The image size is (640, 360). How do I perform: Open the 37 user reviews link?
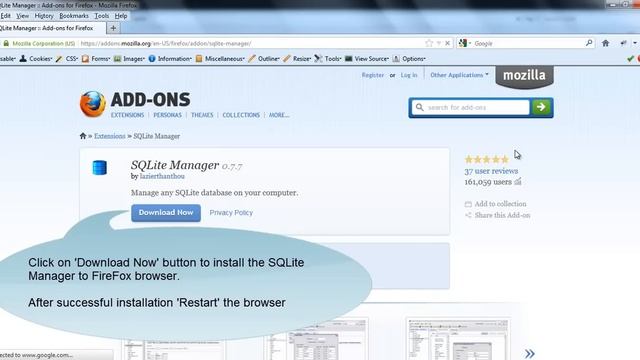coord(491,171)
